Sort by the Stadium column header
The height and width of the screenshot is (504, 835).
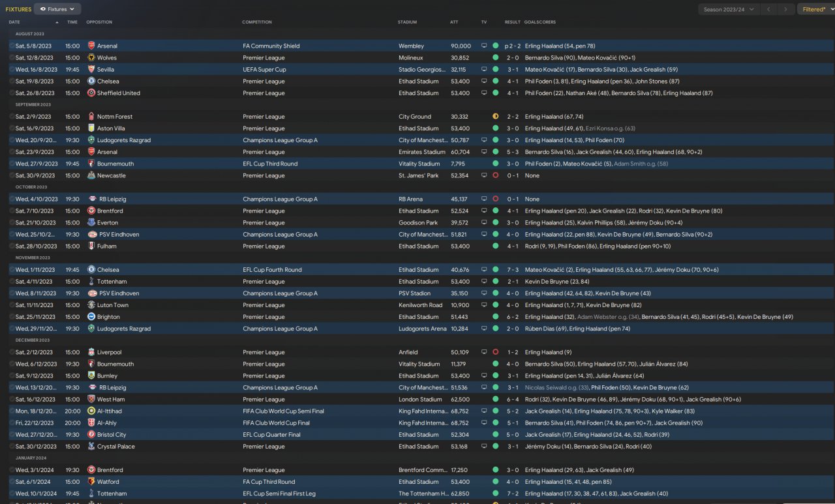pos(407,22)
